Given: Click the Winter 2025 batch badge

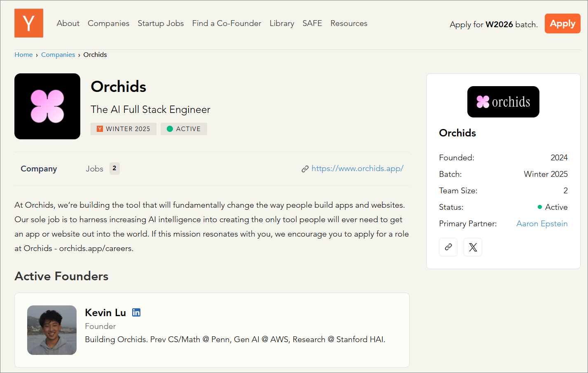Looking at the screenshot, I should click(124, 129).
